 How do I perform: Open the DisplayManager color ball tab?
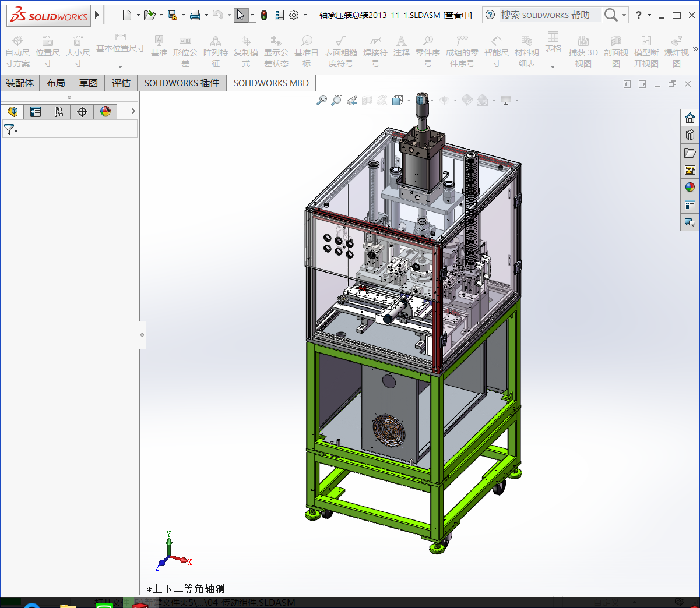(105, 111)
